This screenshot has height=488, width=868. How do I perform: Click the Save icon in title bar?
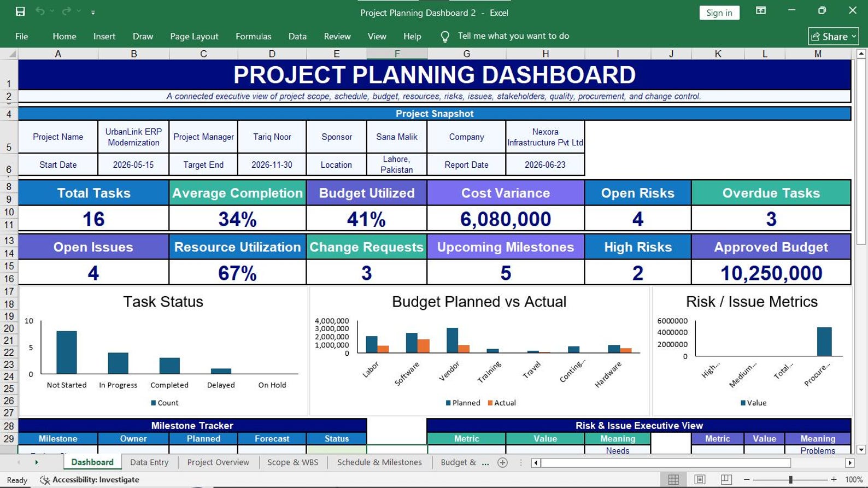click(x=20, y=11)
